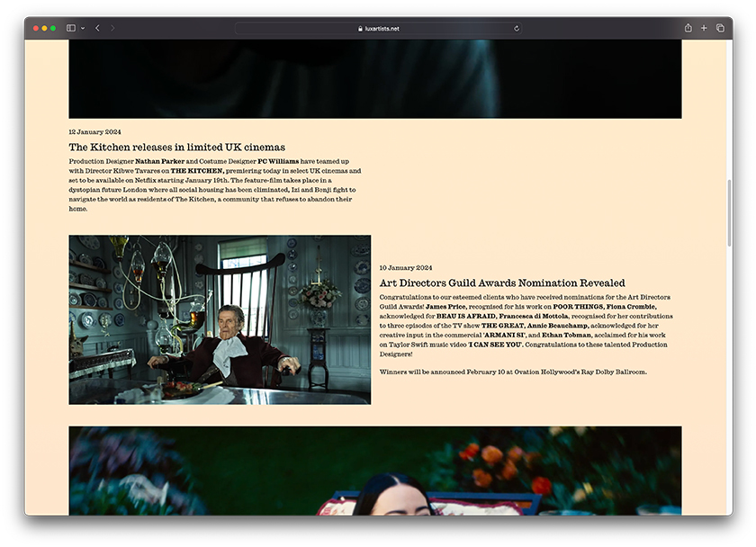Click the Nathan Parker name link
The width and height of the screenshot is (756, 547).
(160, 161)
